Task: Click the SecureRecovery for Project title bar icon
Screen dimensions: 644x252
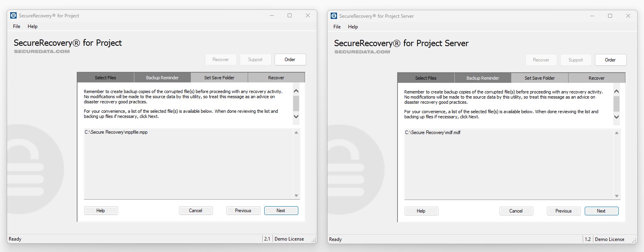Action: (x=13, y=16)
